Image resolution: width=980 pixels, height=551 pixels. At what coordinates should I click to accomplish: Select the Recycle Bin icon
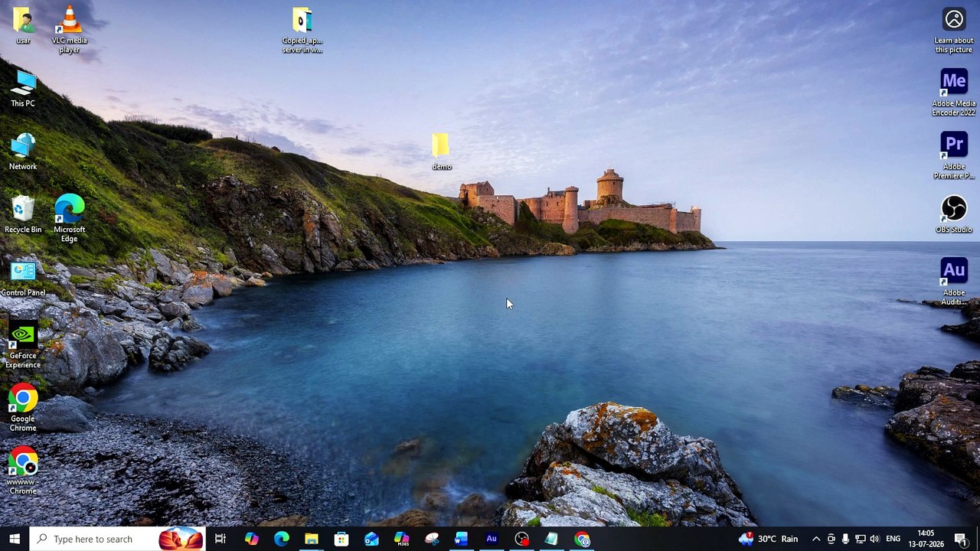pyautogui.click(x=23, y=214)
